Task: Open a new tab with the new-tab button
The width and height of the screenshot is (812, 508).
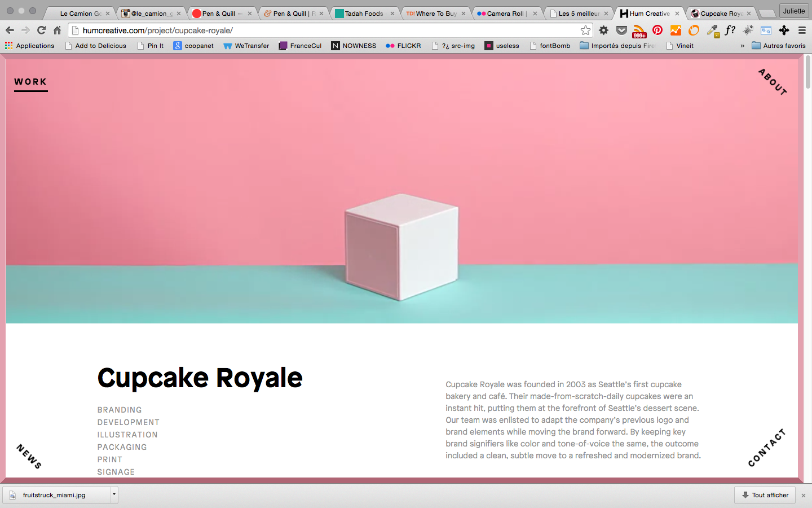Action: click(x=767, y=14)
